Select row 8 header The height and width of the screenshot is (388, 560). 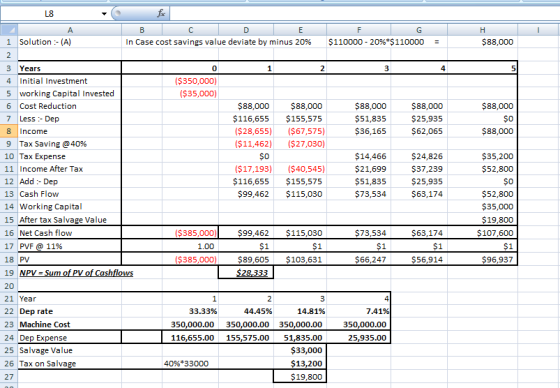click(9, 131)
